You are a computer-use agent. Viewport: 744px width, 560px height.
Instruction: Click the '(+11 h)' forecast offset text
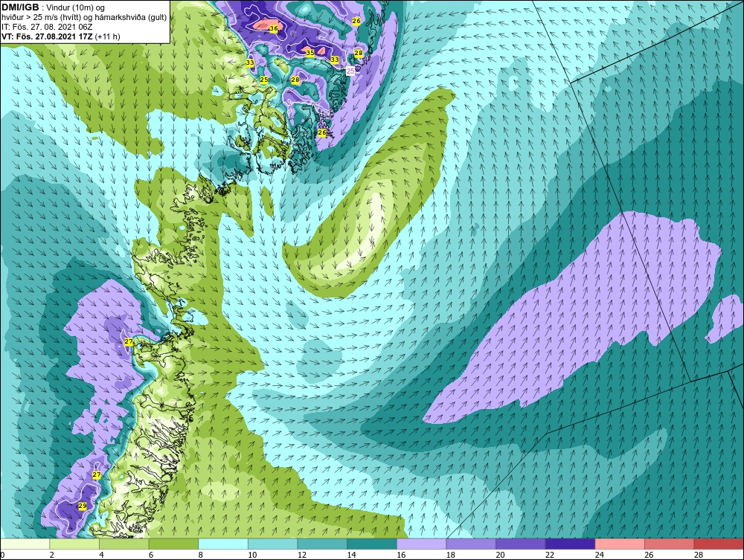pos(108,36)
